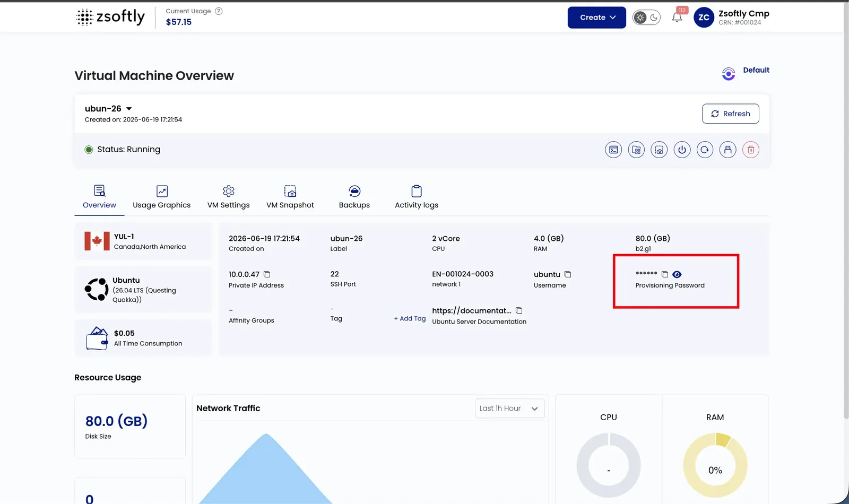The image size is (849, 504).
Task: Click the 80.0 (GB) Disk Size card
Action: point(130,426)
